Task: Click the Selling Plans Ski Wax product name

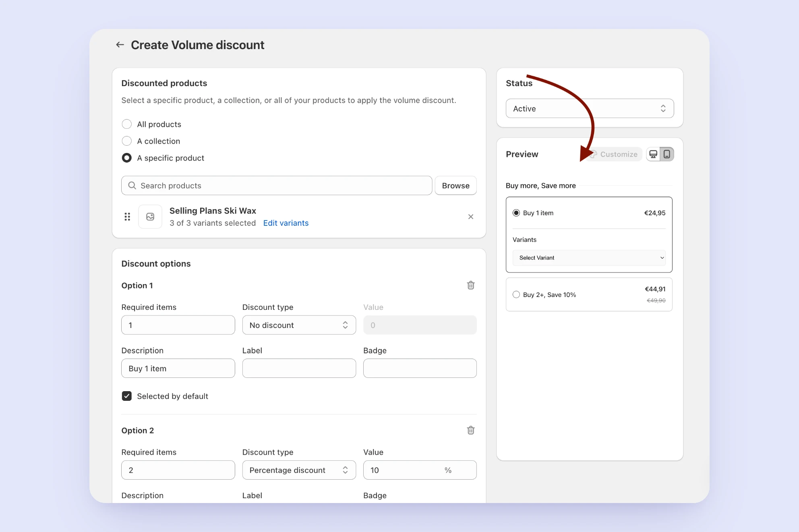Action: (x=213, y=210)
